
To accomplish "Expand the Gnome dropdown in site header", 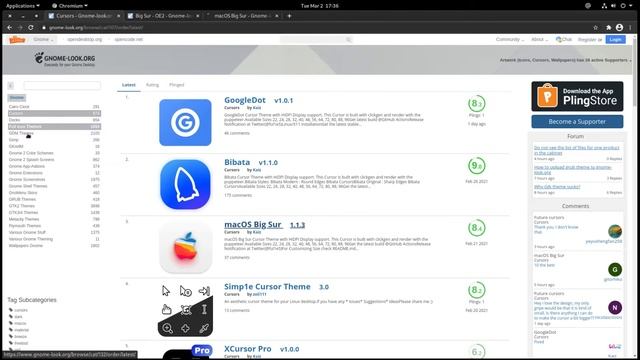I will (43, 40).
